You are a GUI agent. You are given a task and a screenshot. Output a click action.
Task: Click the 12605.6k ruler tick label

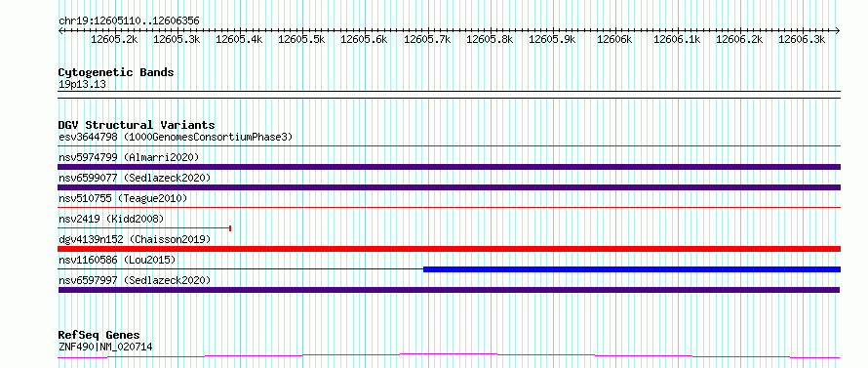point(364,39)
